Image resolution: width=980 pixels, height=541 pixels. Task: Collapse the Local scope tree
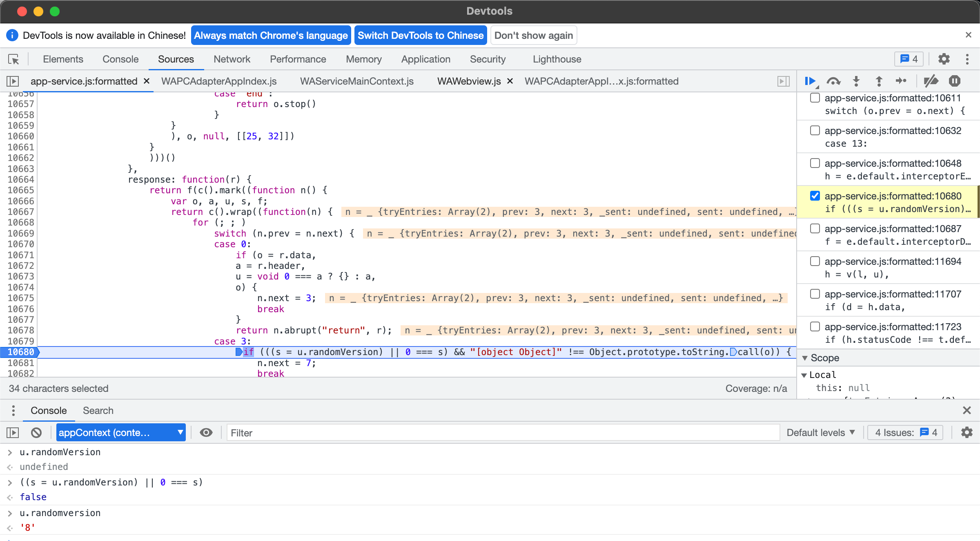pos(804,375)
